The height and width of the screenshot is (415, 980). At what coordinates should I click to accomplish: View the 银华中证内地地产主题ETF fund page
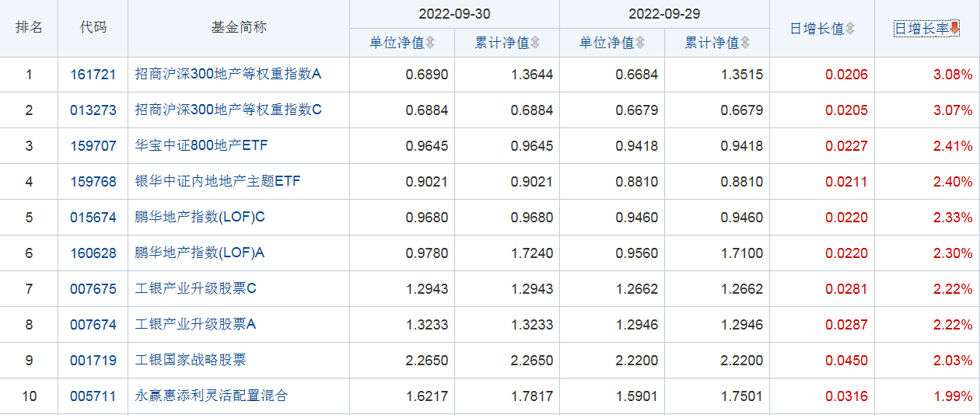point(218,182)
